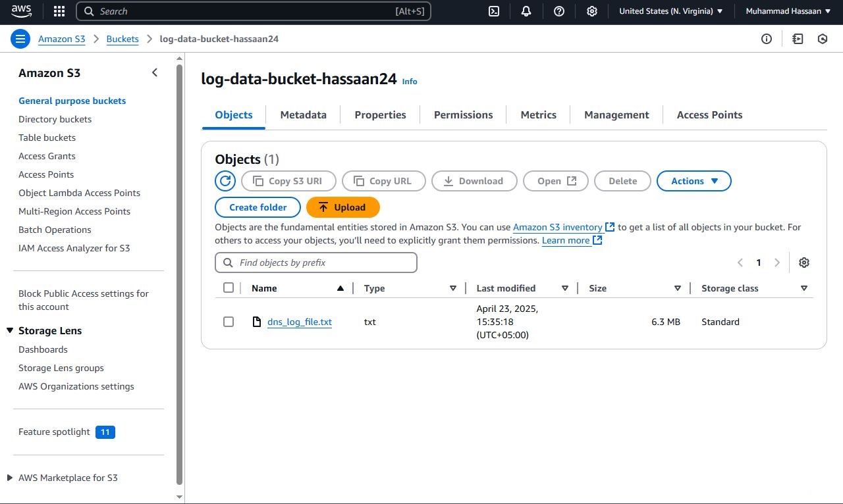Switch to the Permissions tab
Viewport: 843px width, 504px height.
coord(464,114)
